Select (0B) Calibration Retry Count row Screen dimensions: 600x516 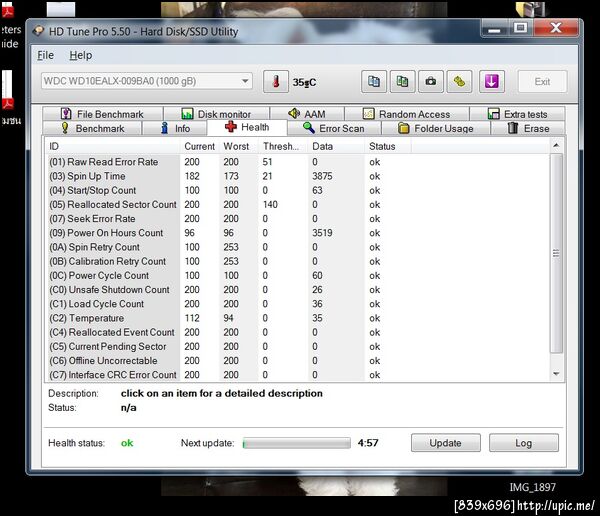[x=298, y=261]
